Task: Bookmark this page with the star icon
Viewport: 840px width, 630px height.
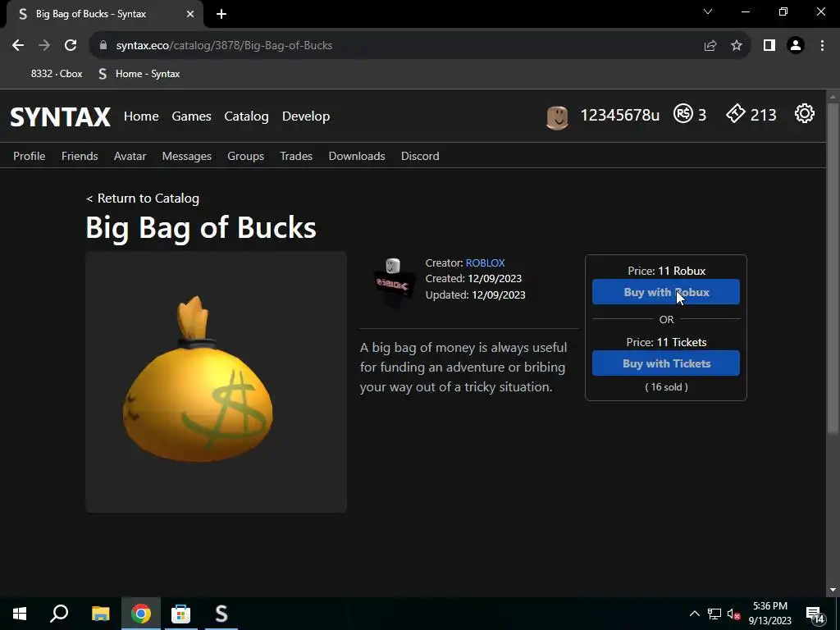Action: 737,46
